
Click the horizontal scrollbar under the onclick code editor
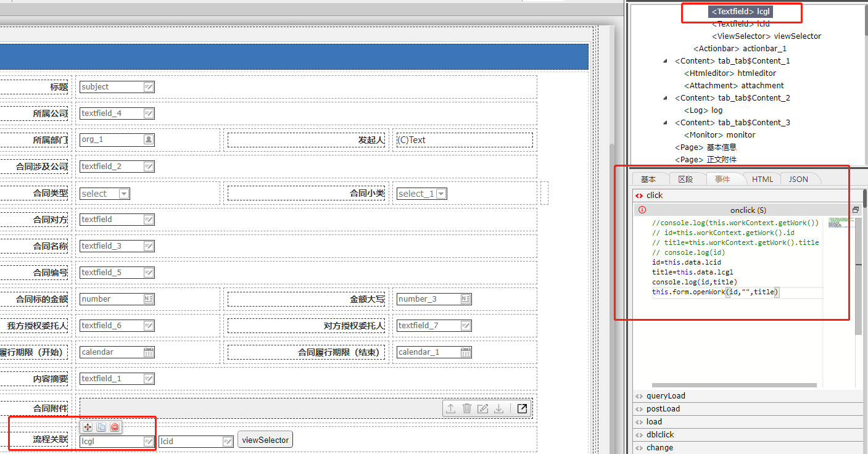coord(734,386)
